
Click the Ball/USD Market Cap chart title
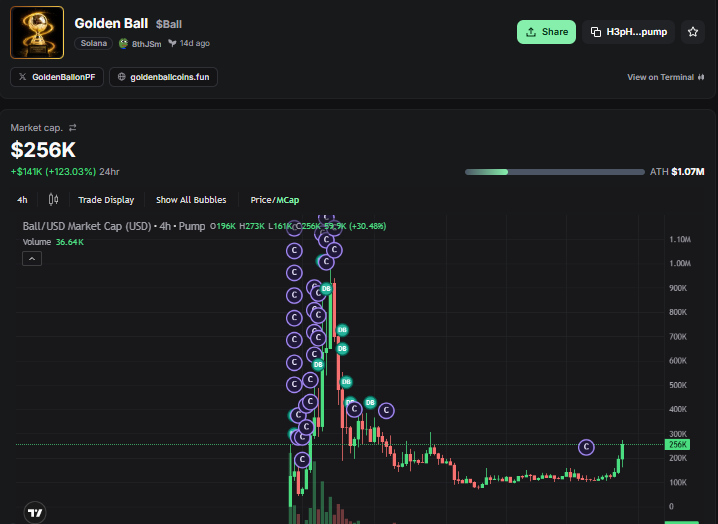tap(114, 226)
